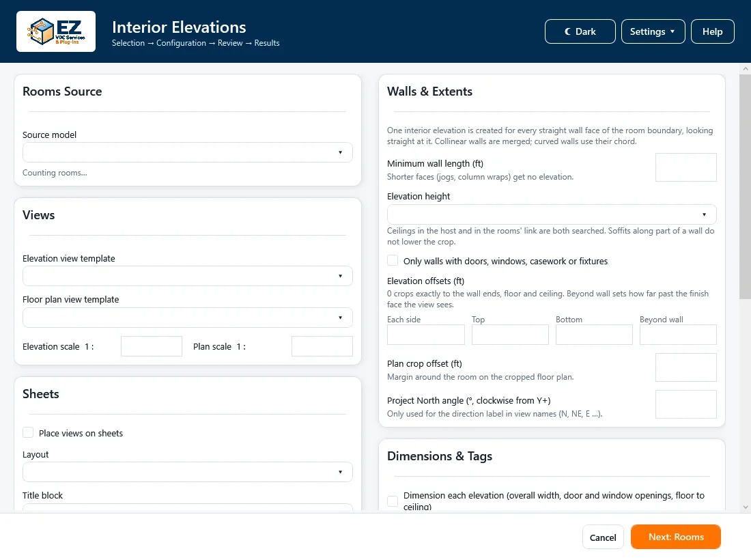Click the Bottom offset field
Screen dimensions: 751x560
594,335
